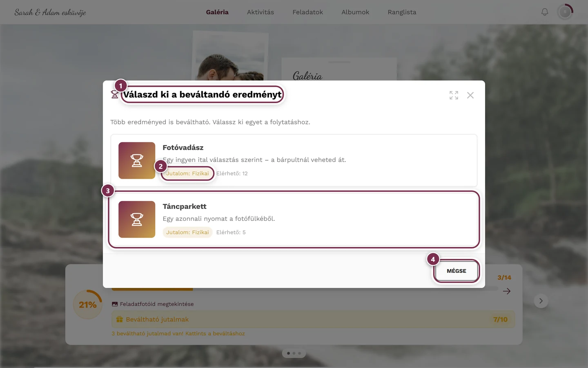Click the image icon beside Feladatfotóid megtekintése

click(115, 304)
